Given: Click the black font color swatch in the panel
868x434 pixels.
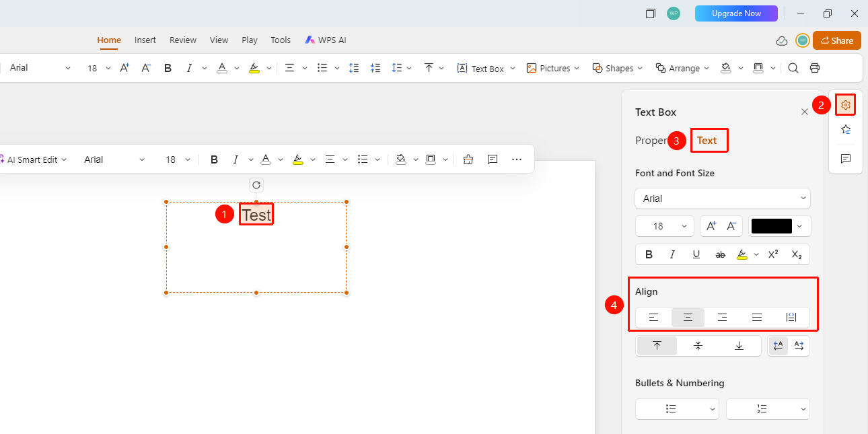Looking at the screenshot, I should [x=772, y=226].
